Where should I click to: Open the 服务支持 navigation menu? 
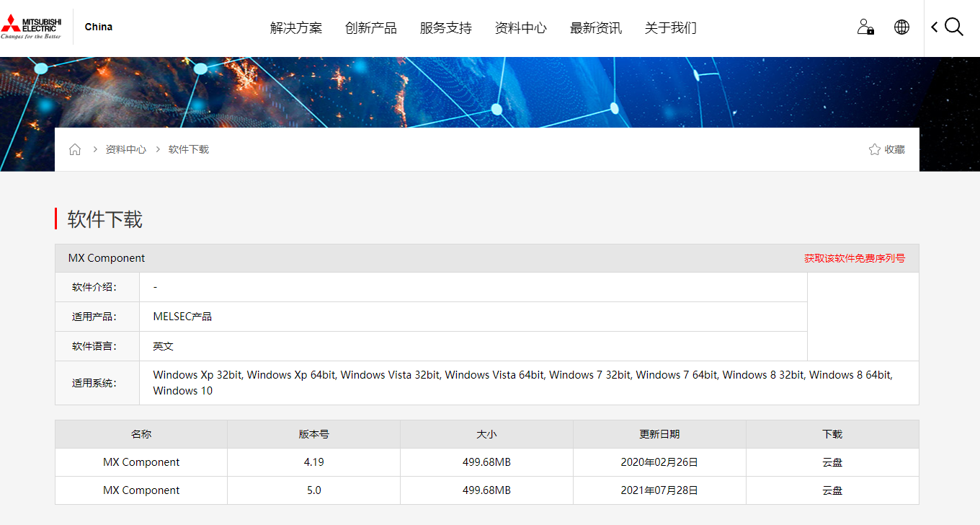point(445,27)
